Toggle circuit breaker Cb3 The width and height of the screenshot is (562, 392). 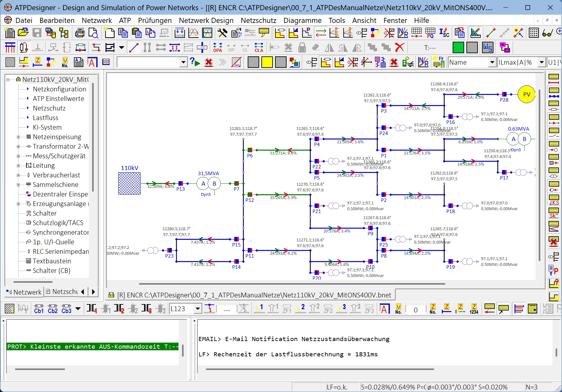pos(66,309)
